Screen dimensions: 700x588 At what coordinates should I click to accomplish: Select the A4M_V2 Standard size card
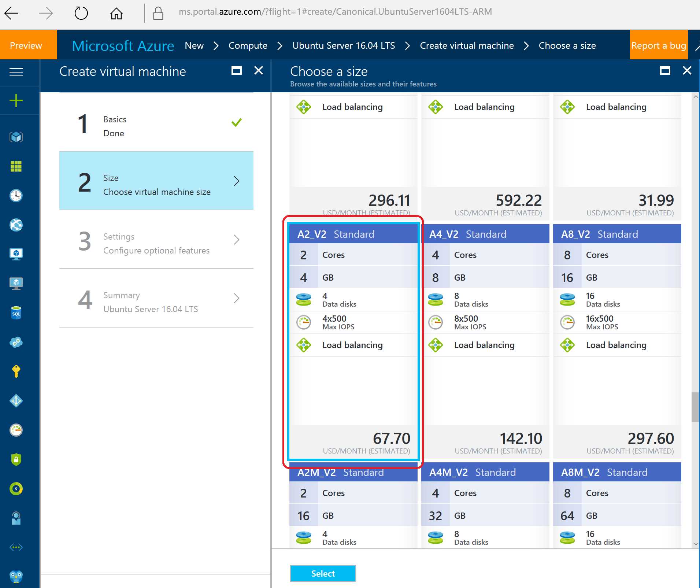pos(485,506)
